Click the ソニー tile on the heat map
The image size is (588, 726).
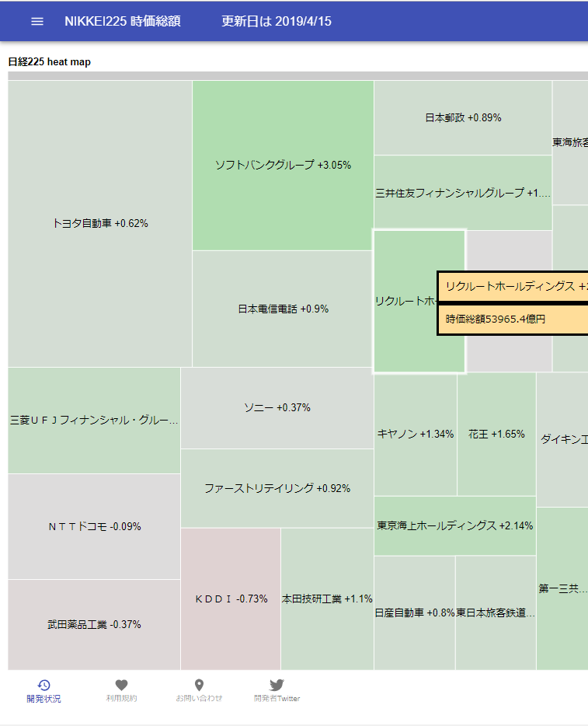point(276,407)
